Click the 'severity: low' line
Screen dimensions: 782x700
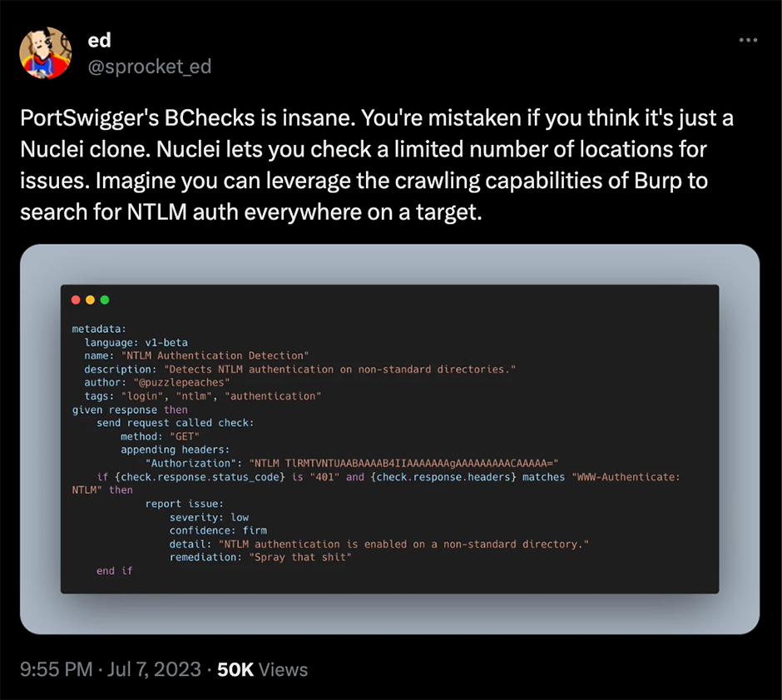click(x=209, y=517)
